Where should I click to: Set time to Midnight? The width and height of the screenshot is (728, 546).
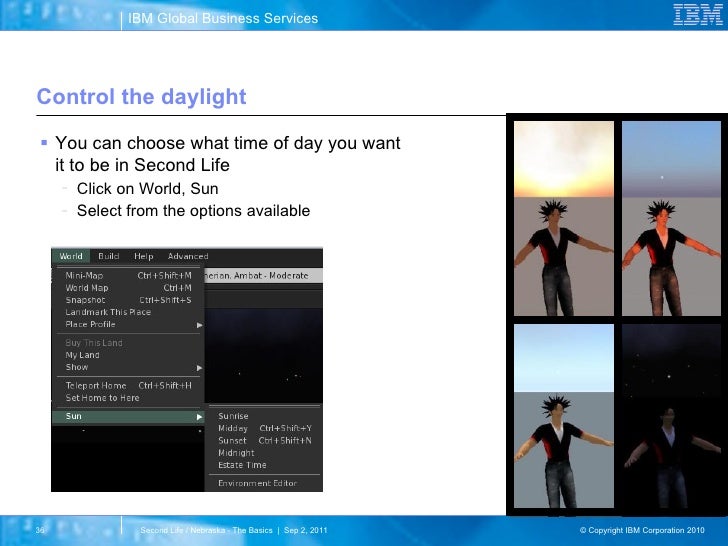[264, 453]
